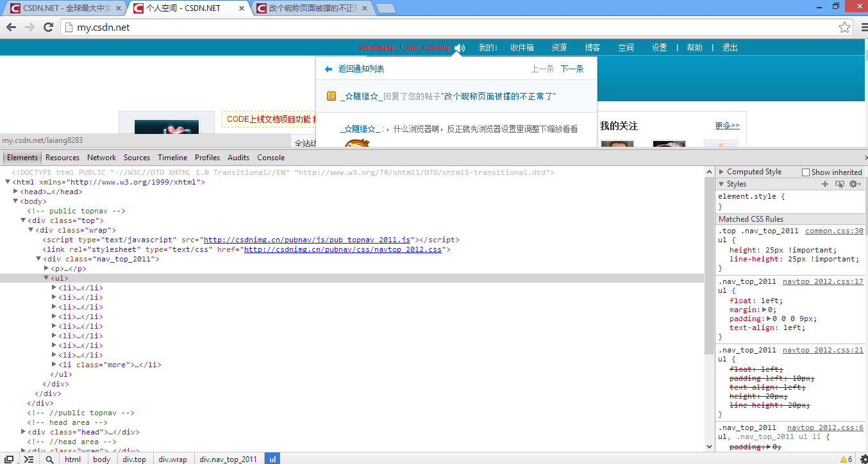This screenshot has width=868, height=464.
Task: Switch to the Resources panel tab
Action: click(x=63, y=158)
